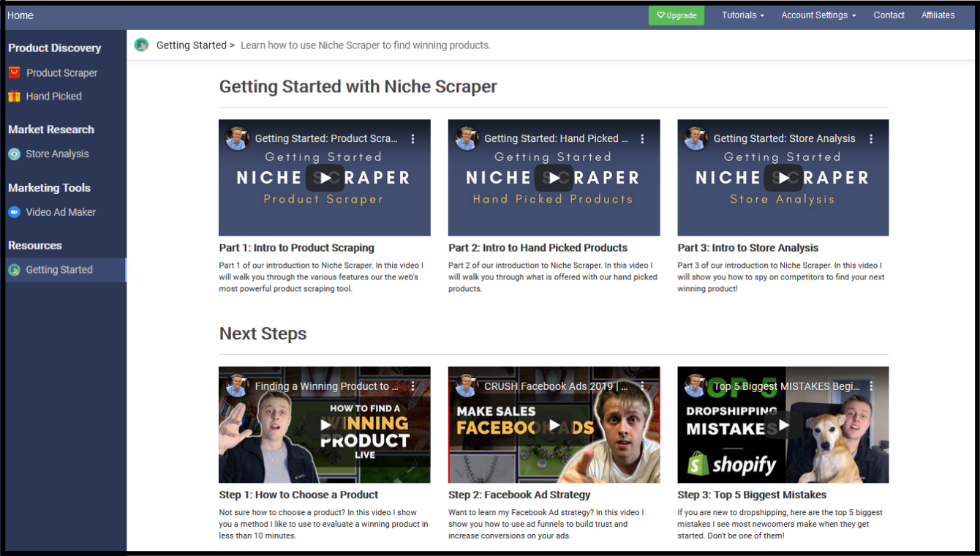Click video title Getting Started: Hand Picked
980x556 pixels.
(556, 138)
